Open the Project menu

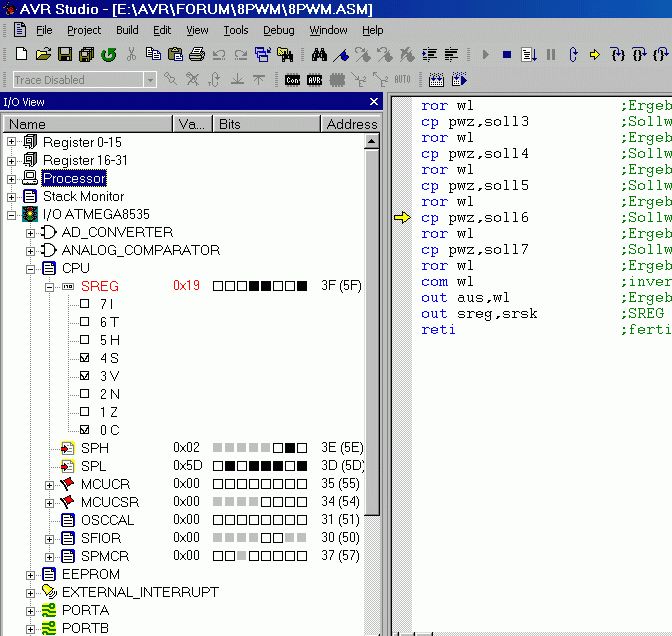84,30
